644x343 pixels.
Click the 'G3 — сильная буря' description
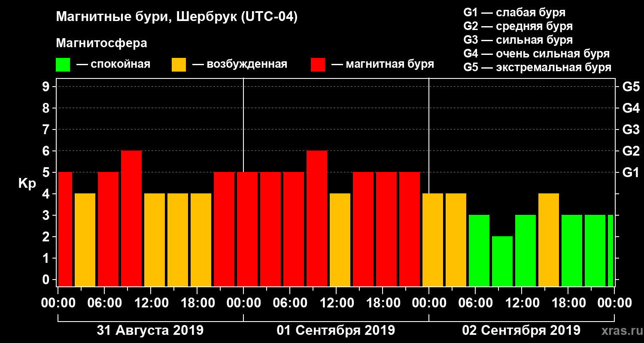click(518, 40)
